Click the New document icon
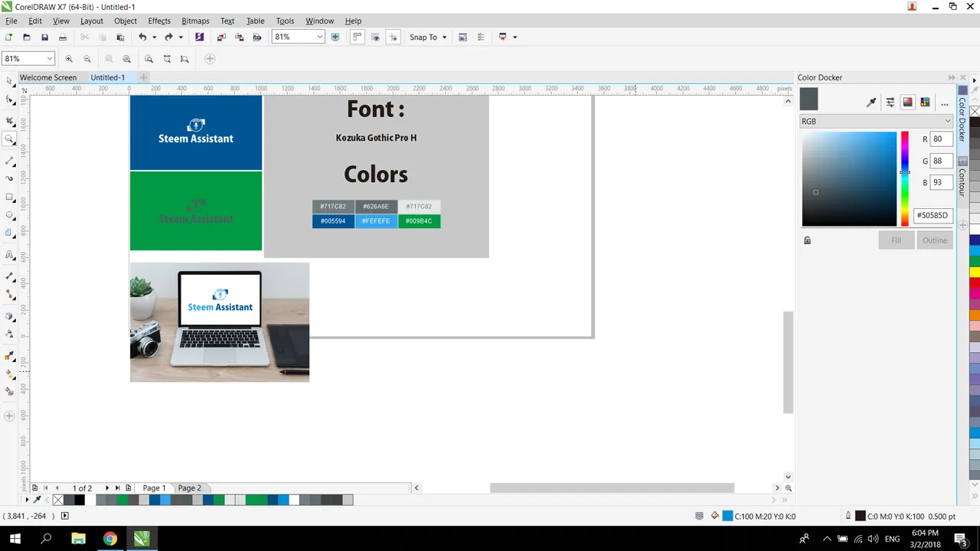The image size is (980, 551). click(8, 37)
